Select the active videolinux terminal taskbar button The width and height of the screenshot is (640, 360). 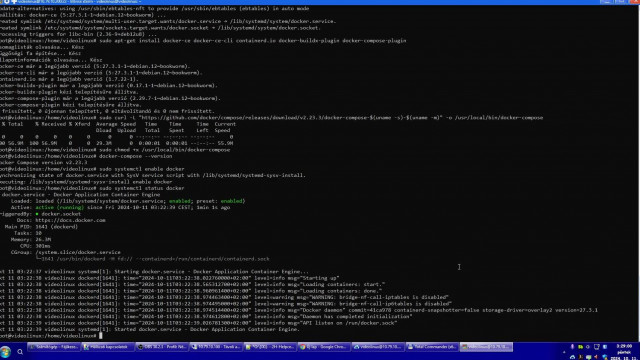point(487,347)
